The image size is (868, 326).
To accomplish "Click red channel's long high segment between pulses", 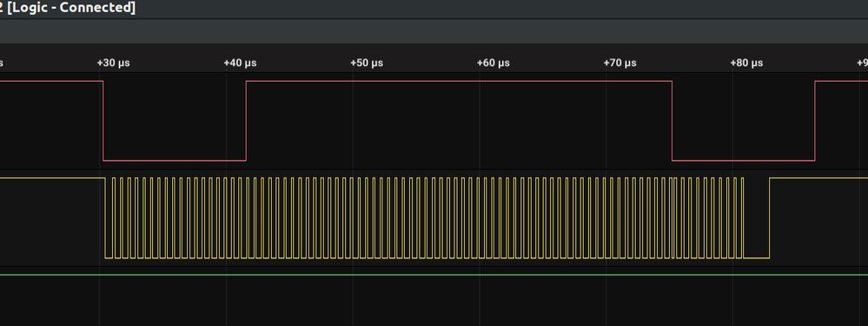I will 459,82.
